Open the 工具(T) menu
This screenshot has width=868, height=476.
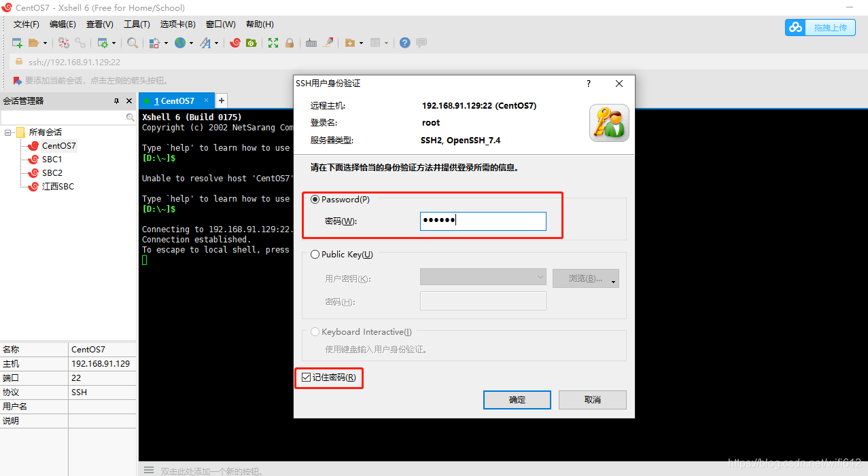[x=137, y=24]
